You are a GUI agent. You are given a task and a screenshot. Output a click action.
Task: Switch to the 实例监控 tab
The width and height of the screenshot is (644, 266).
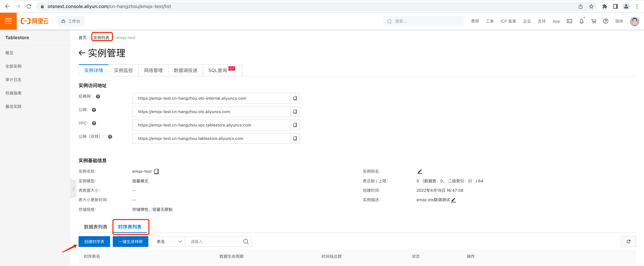pyautogui.click(x=123, y=70)
